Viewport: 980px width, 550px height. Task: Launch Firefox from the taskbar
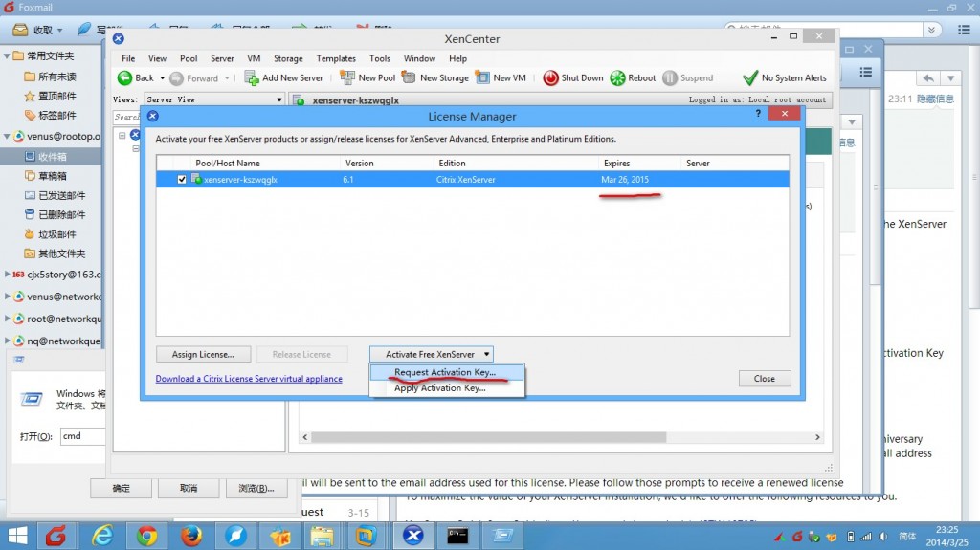(x=191, y=536)
